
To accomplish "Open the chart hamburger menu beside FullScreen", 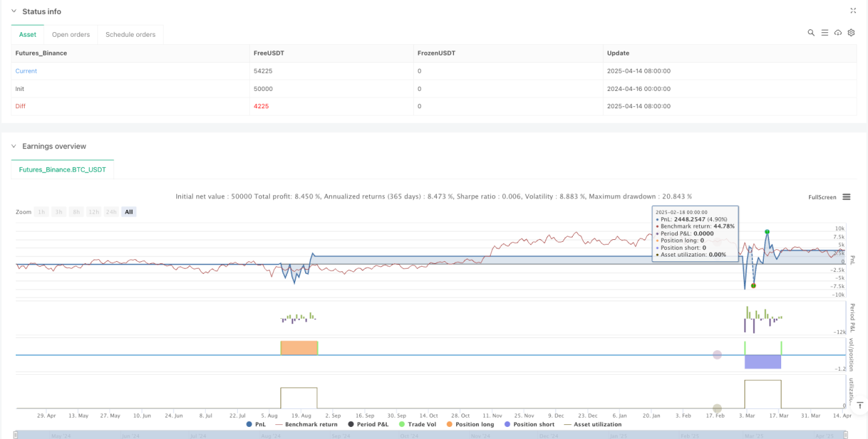I will [x=847, y=197].
